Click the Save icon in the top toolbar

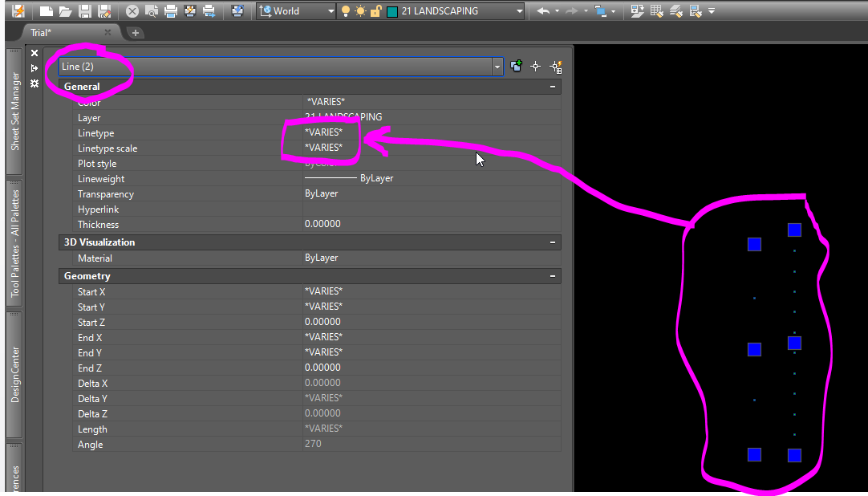pos(84,10)
